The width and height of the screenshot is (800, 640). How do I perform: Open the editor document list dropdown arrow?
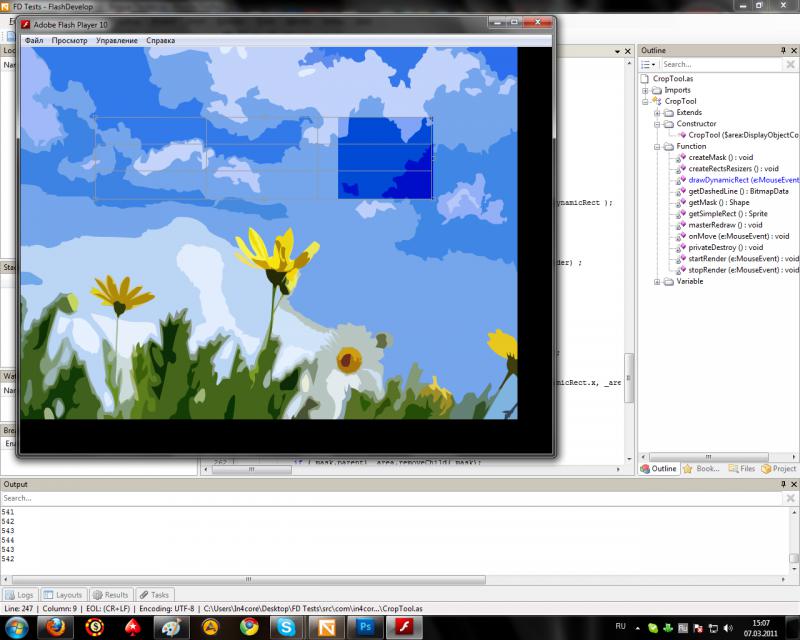[617, 51]
